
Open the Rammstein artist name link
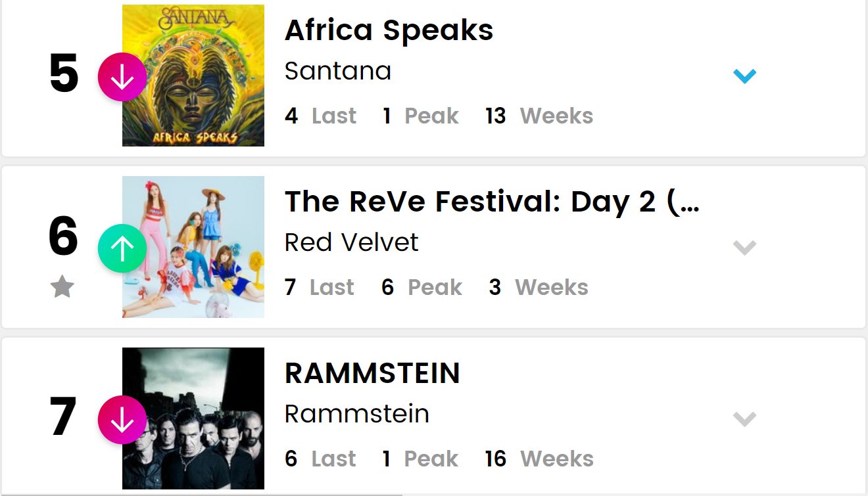point(356,414)
